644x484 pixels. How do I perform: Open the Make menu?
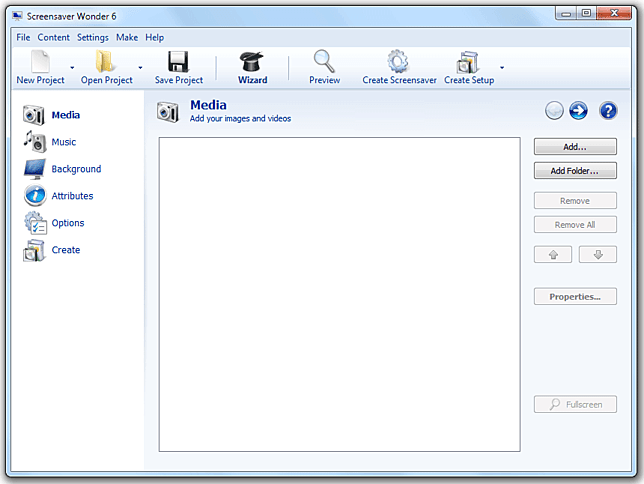[127, 37]
